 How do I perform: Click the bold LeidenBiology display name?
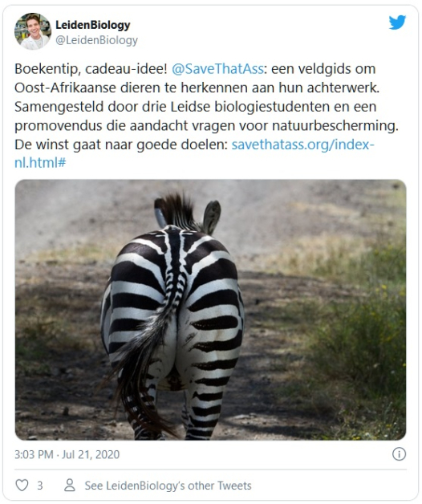[x=93, y=24]
